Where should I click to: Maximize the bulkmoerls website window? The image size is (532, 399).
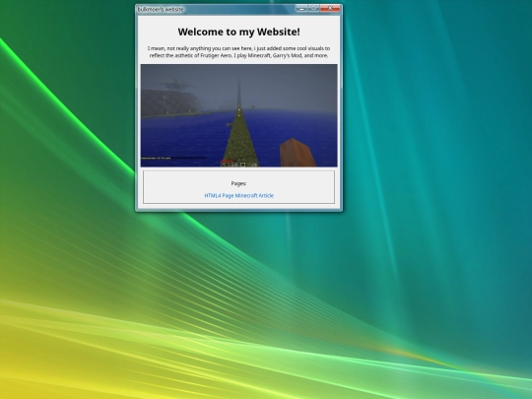pos(314,9)
